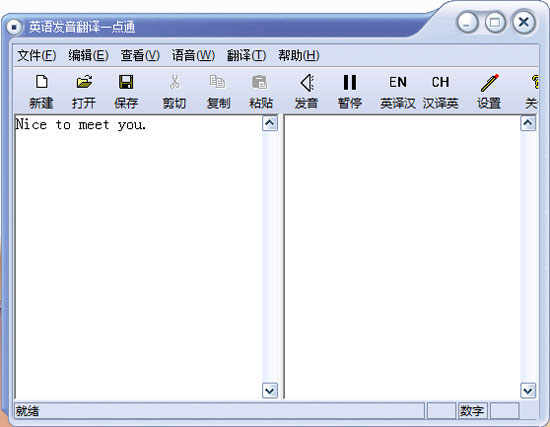The image size is (550, 427).
Task: Click the 就绪 status bar text
Action: click(x=27, y=411)
